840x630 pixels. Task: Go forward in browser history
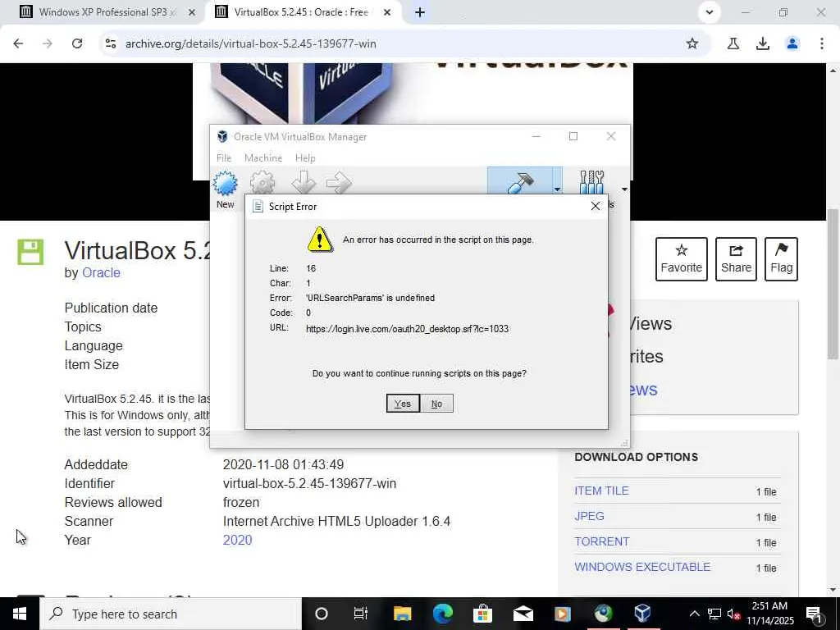coord(48,43)
